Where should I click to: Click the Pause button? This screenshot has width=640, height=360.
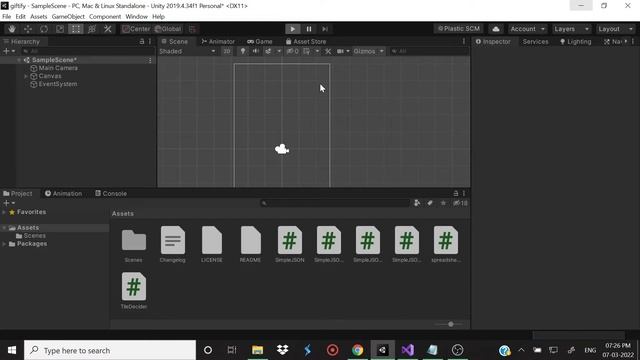(309, 29)
